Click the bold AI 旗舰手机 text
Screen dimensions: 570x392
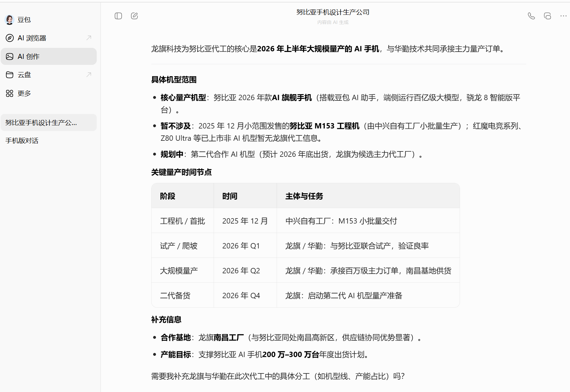click(292, 98)
